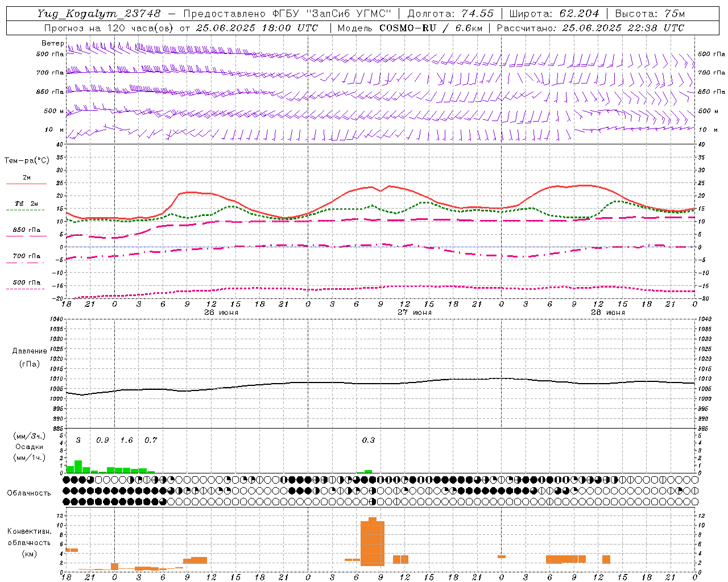
Task: Click the 700 гПа temperature legend line
Action: point(26,263)
